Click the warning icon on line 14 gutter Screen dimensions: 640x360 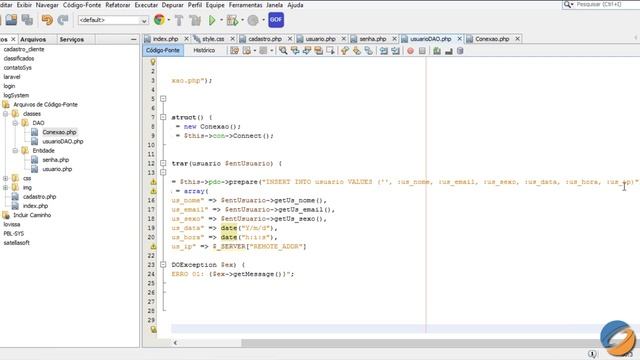[153, 182]
